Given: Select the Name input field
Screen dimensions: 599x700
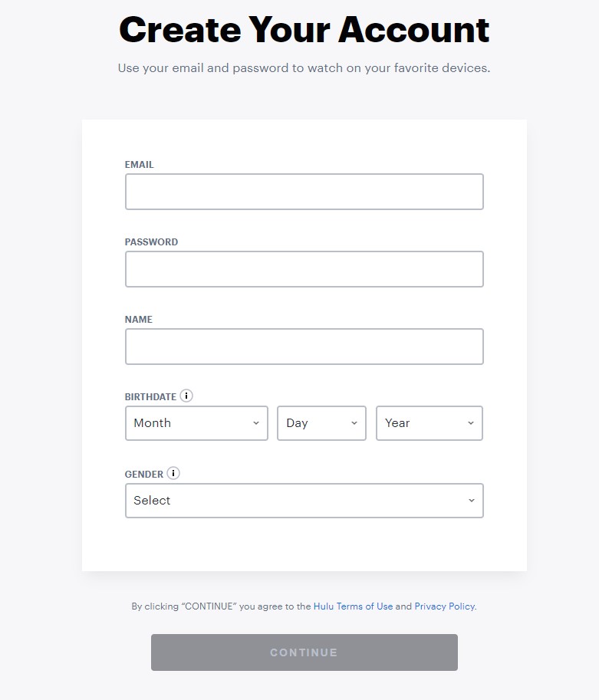Looking at the screenshot, I should tap(304, 347).
